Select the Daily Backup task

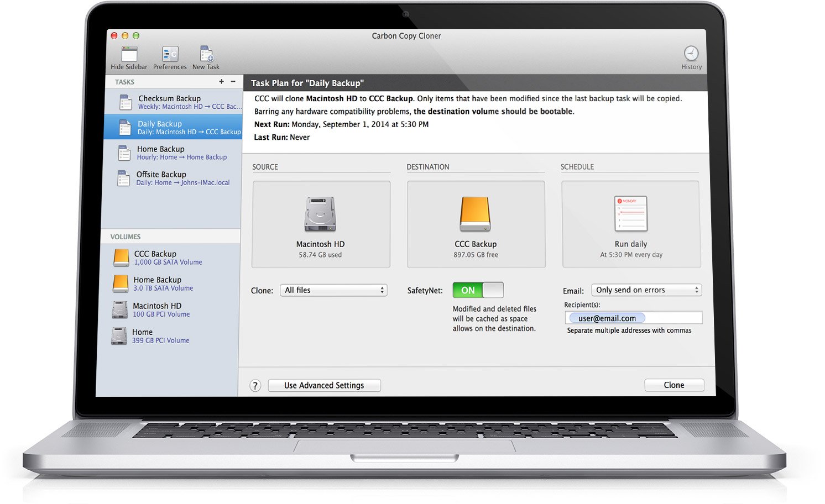(173, 127)
